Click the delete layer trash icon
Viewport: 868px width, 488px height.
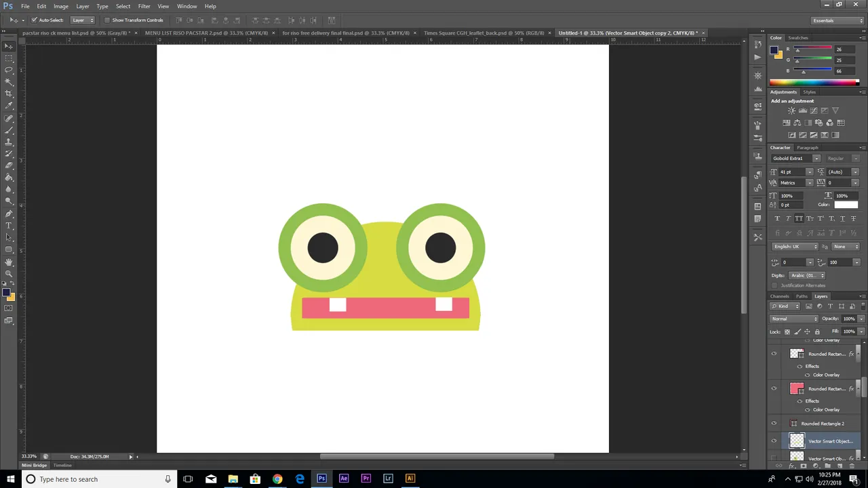point(852,466)
